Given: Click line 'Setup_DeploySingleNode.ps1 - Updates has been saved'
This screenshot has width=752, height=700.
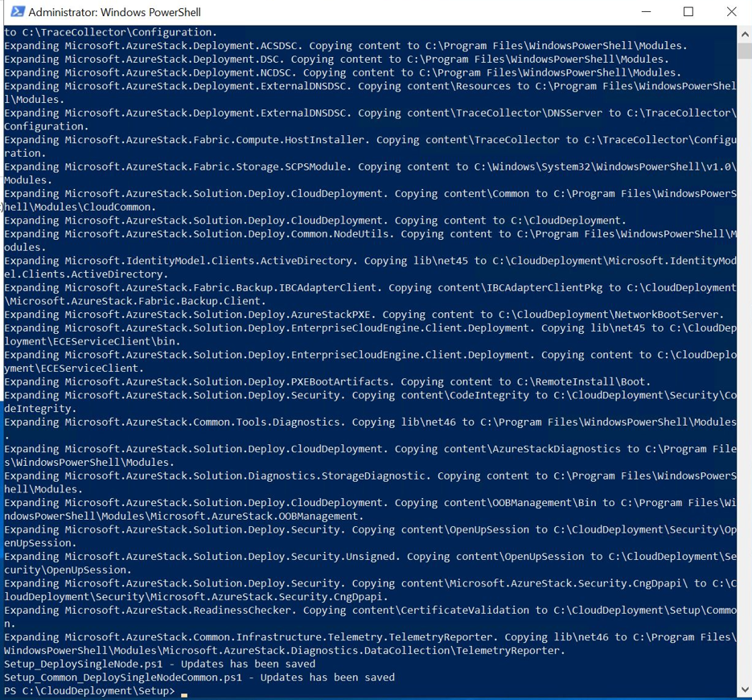Looking at the screenshot, I should tap(160, 664).
